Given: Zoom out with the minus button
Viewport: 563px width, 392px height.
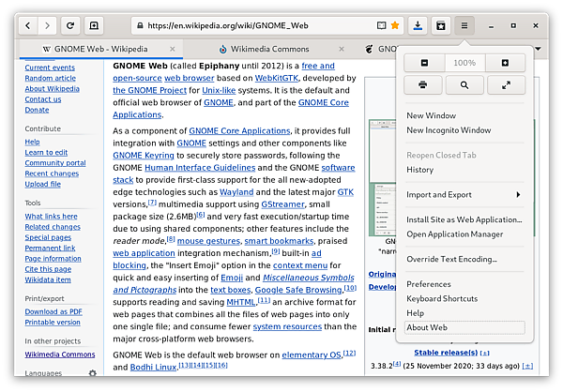Looking at the screenshot, I should 424,63.
